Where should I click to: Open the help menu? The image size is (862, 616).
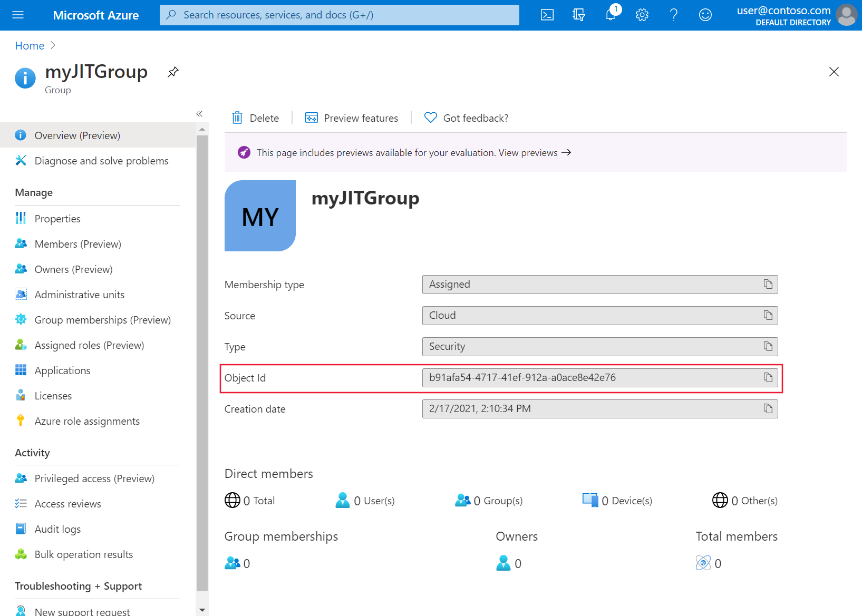coord(673,15)
